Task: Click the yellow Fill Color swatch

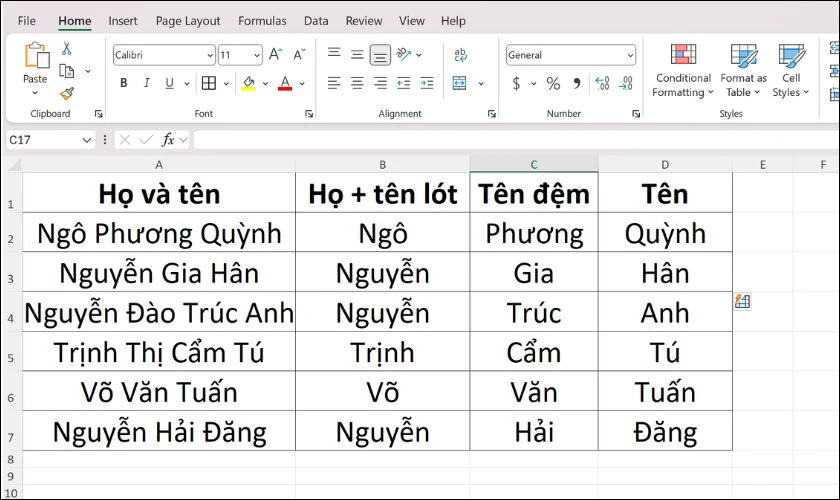Action: pyautogui.click(x=248, y=84)
